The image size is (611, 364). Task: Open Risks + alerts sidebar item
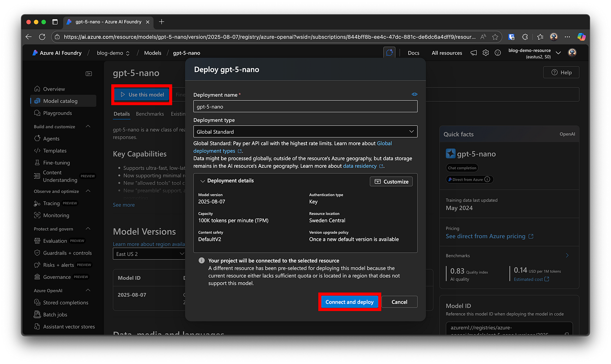pos(63,265)
